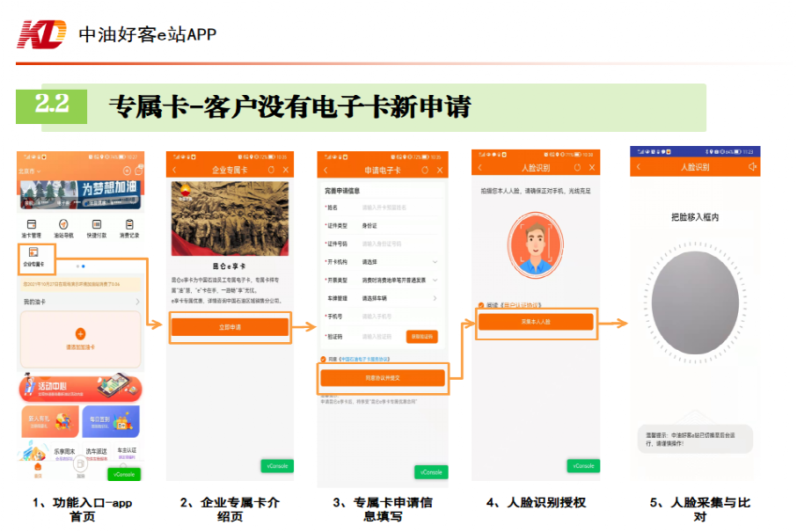Tap the refresh icon in 企业专属卡 header

tap(272, 170)
